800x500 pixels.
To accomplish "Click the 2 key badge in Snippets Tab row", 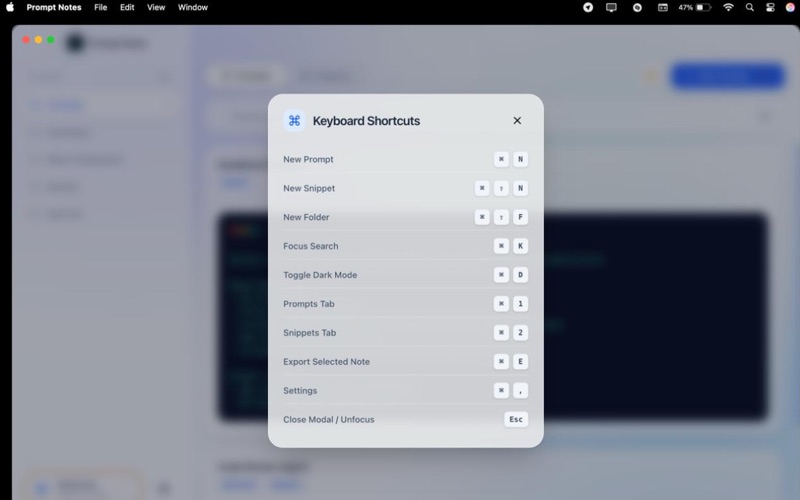I will 520,333.
